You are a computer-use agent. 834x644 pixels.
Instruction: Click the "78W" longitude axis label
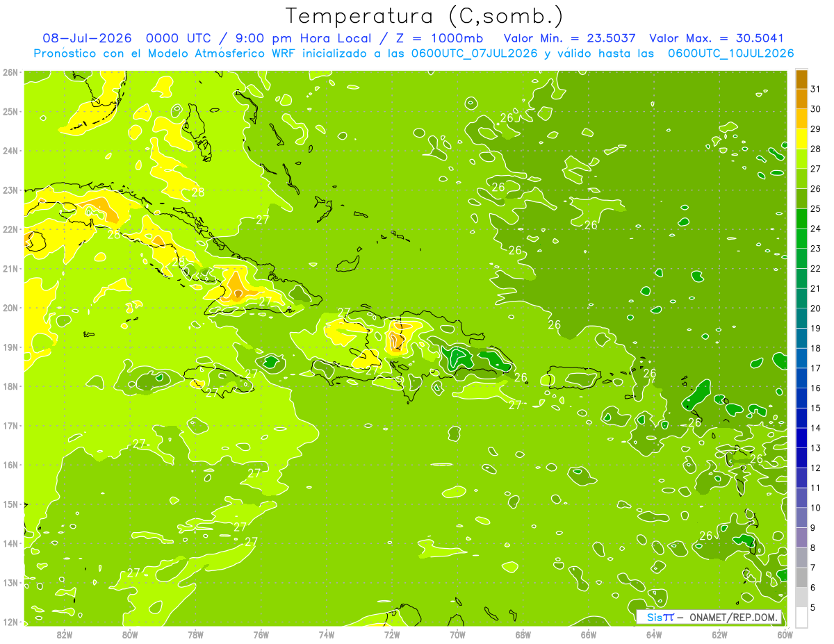(x=195, y=634)
